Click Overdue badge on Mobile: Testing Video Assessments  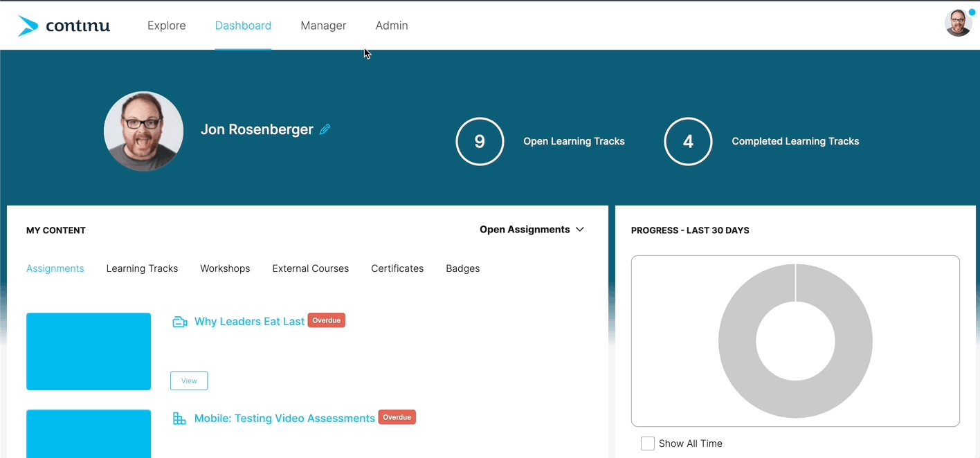(397, 417)
